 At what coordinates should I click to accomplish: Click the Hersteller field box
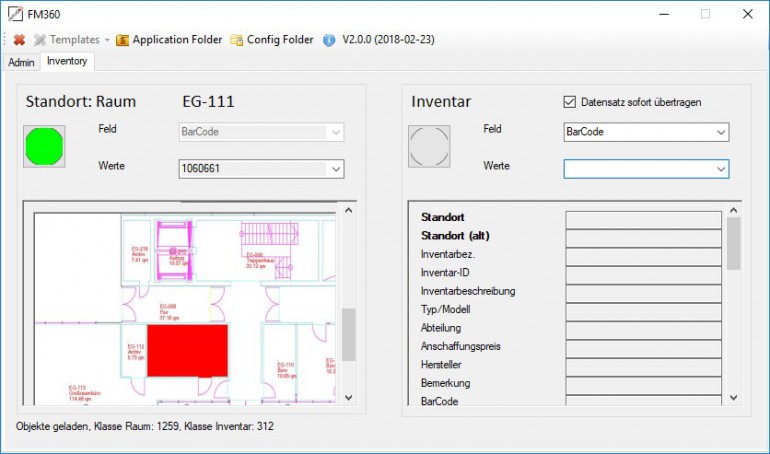[x=643, y=367]
